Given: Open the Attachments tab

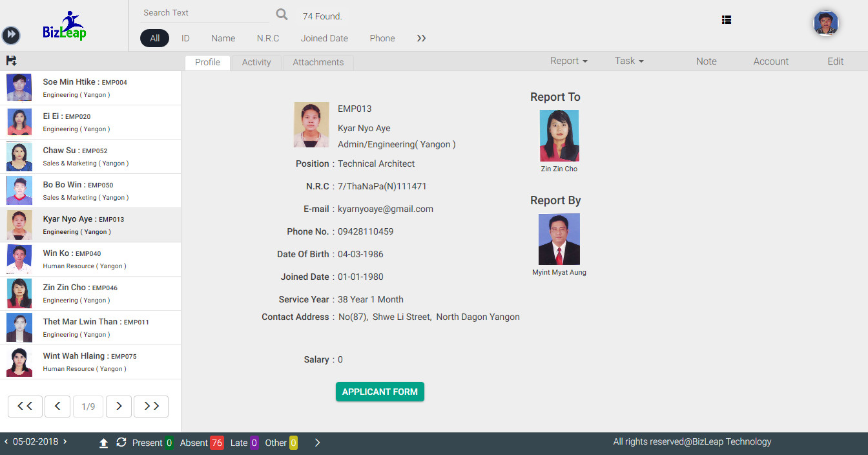Looking at the screenshot, I should point(318,62).
